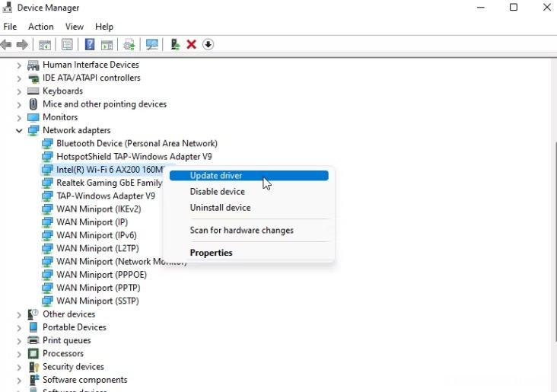The image size is (557, 392).
Task: Click the Security devices icon
Action: 33,366
